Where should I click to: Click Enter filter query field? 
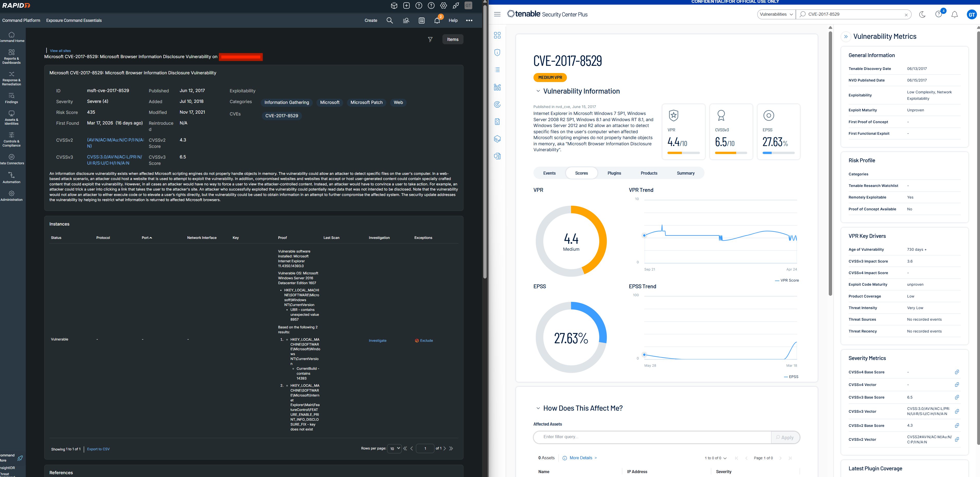pyautogui.click(x=652, y=437)
